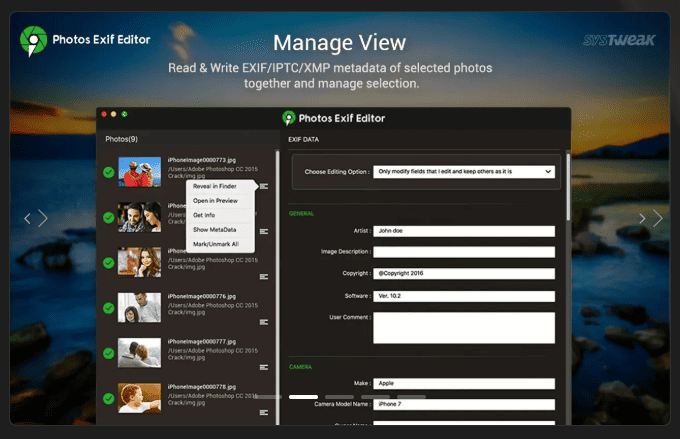Click the Manage View heading

340,43
